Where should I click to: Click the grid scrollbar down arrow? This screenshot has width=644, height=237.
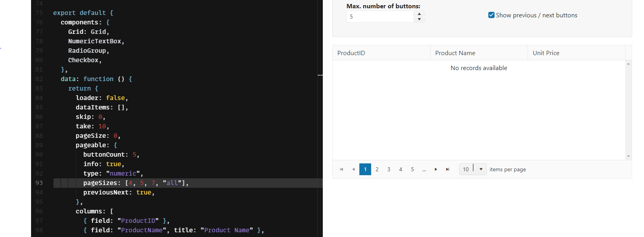click(628, 156)
